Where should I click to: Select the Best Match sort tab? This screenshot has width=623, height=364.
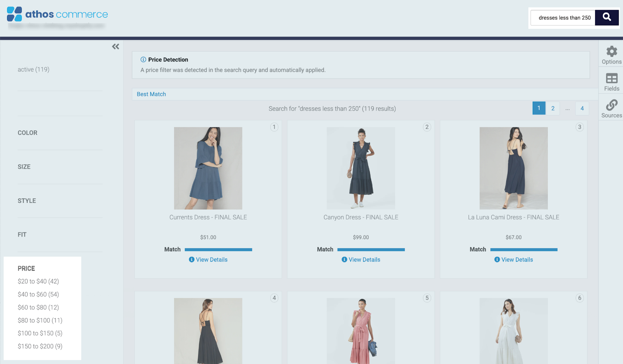[x=151, y=94]
